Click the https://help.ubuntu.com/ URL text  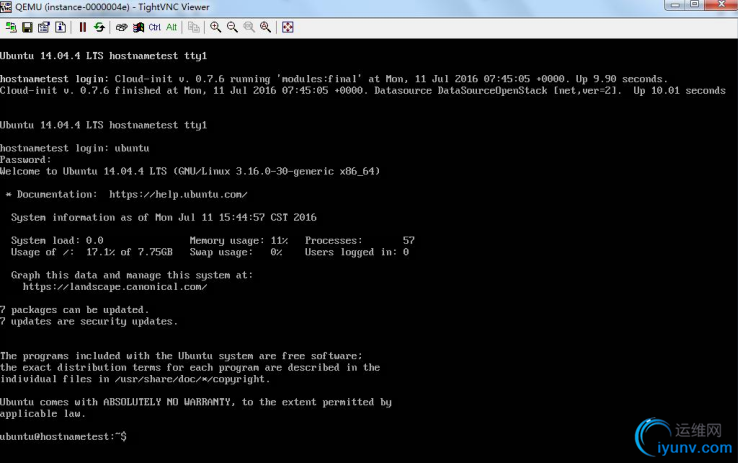point(178,194)
